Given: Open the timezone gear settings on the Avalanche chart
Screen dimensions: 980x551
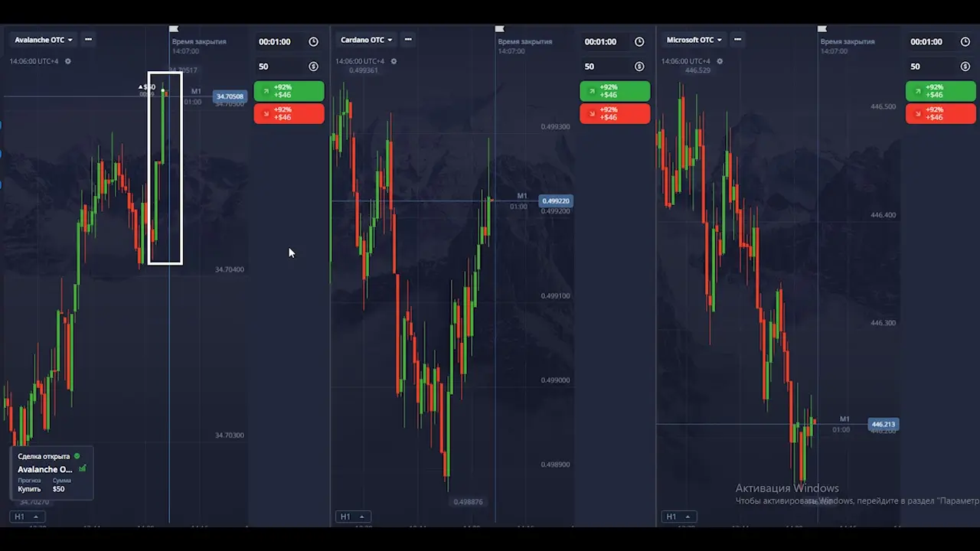Looking at the screenshot, I should click(68, 61).
